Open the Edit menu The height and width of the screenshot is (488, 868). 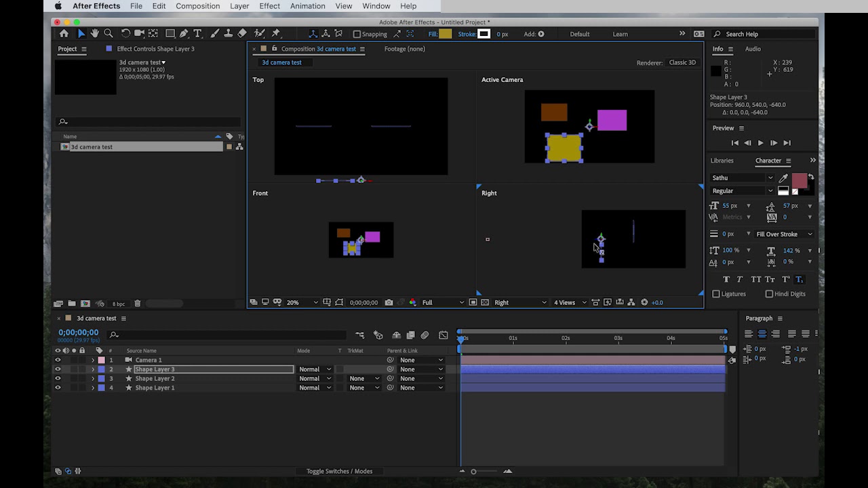coord(159,6)
